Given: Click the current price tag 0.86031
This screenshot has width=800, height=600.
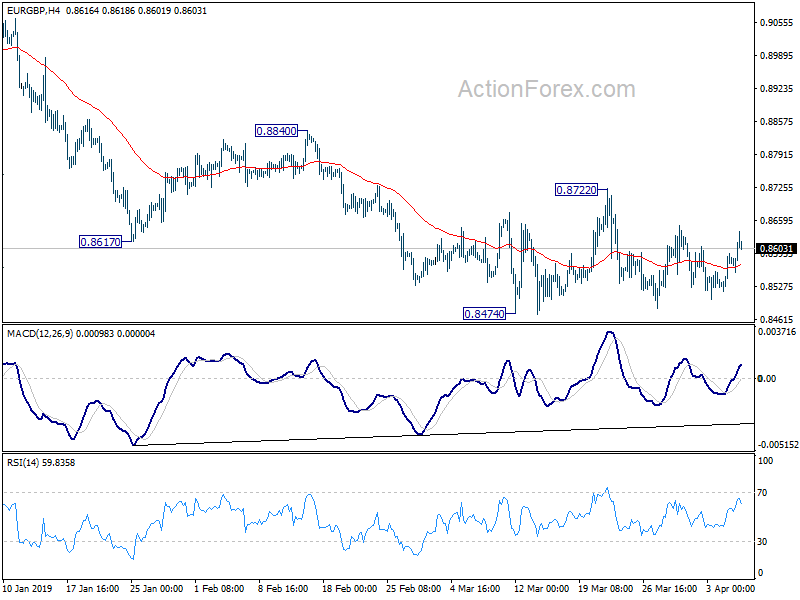Looking at the screenshot, I should pos(776,249).
